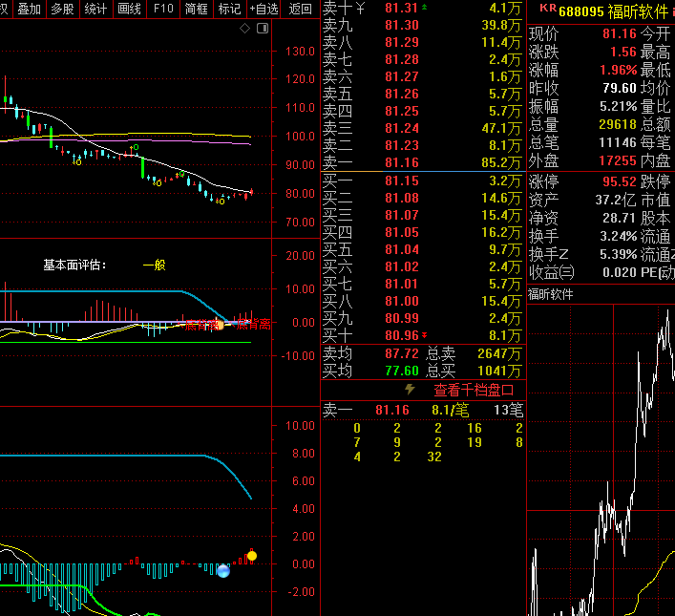Viewport: 675px width, 616px height.
Task: Click the green up arrow beside 卖十 price
Action: tap(425, 8)
